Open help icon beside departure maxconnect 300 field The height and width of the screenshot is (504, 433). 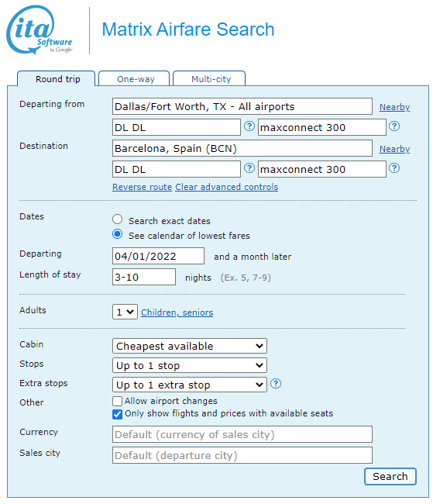click(394, 126)
